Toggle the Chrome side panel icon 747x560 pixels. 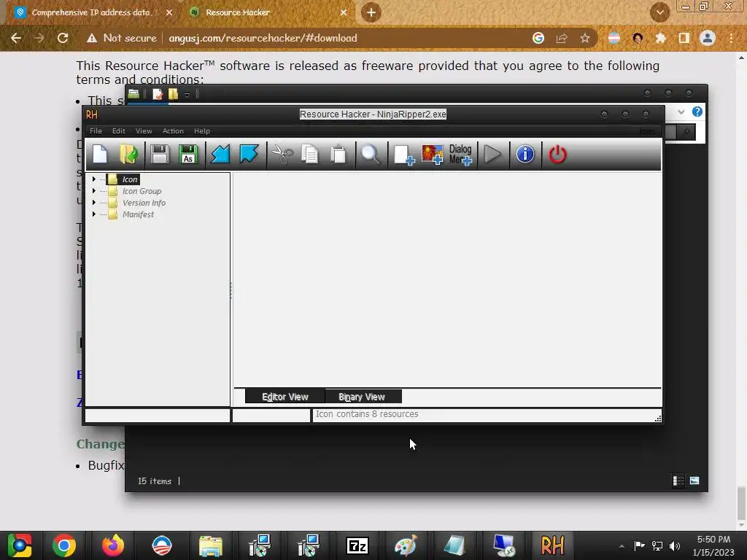(x=684, y=38)
